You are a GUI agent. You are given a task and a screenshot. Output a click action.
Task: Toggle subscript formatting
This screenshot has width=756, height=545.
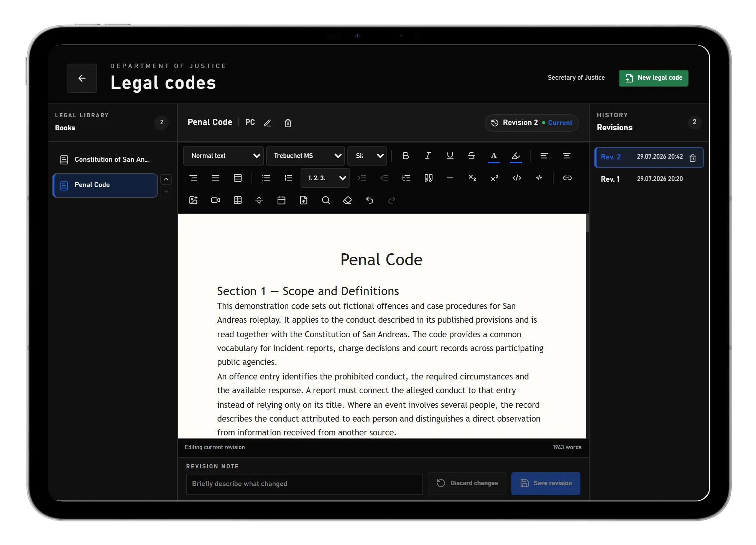pyautogui.click(x=472, y=178)
